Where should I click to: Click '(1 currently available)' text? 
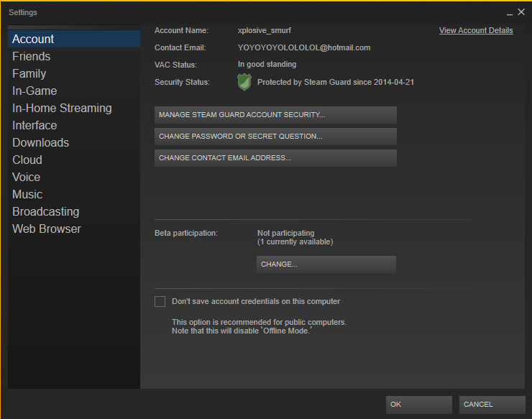[x=295, y=242]
